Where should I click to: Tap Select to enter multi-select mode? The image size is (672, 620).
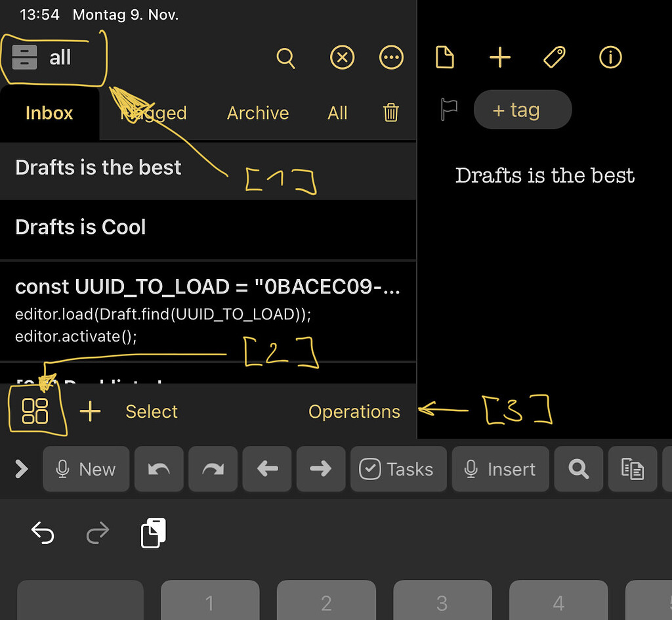pyautogui.click(x=152, y=412)
